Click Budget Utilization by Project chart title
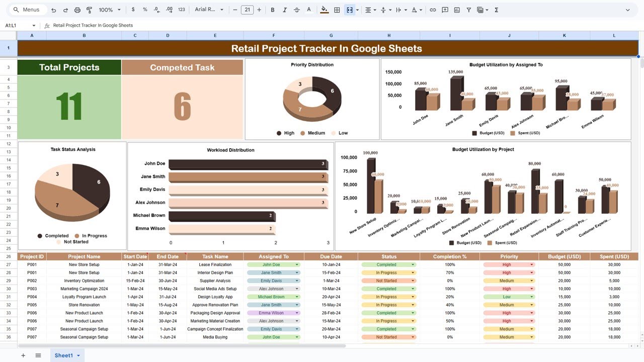 click(x=483, y=149)
